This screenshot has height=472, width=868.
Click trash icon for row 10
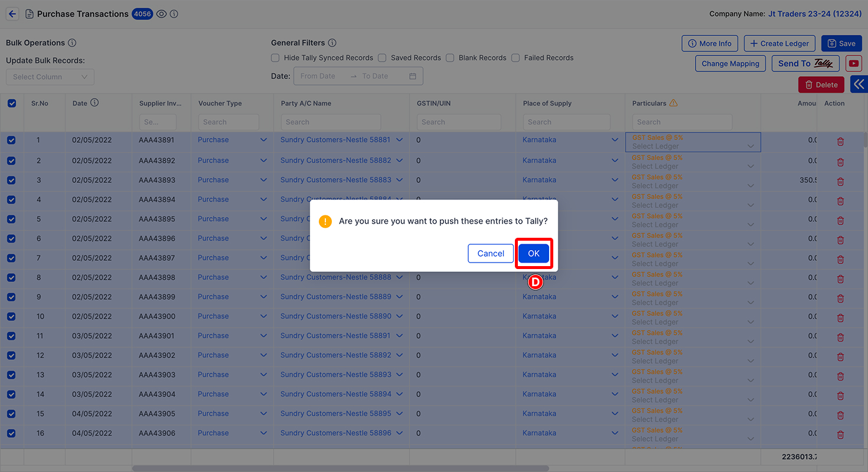(x=840, y=318)
